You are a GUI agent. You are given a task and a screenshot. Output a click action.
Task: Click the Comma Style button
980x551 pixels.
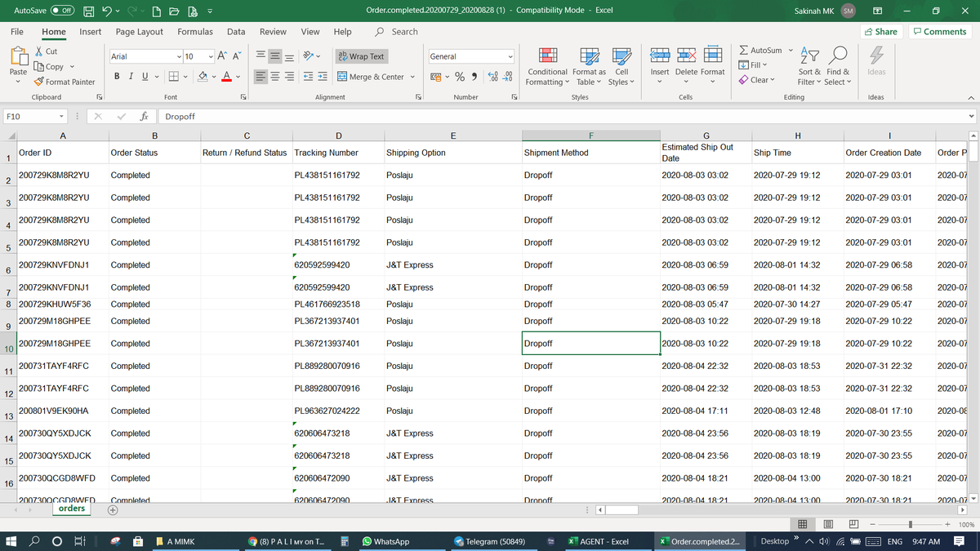click(474, 77)
